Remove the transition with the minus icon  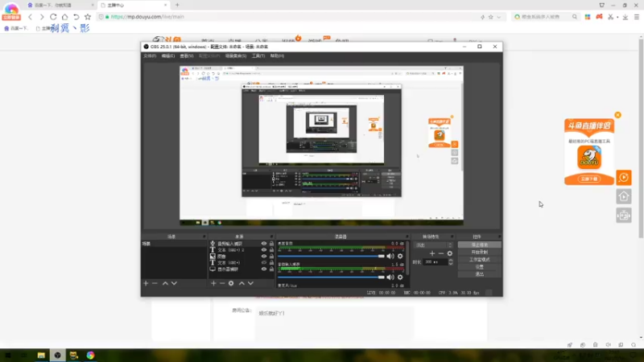coord(440,253)
